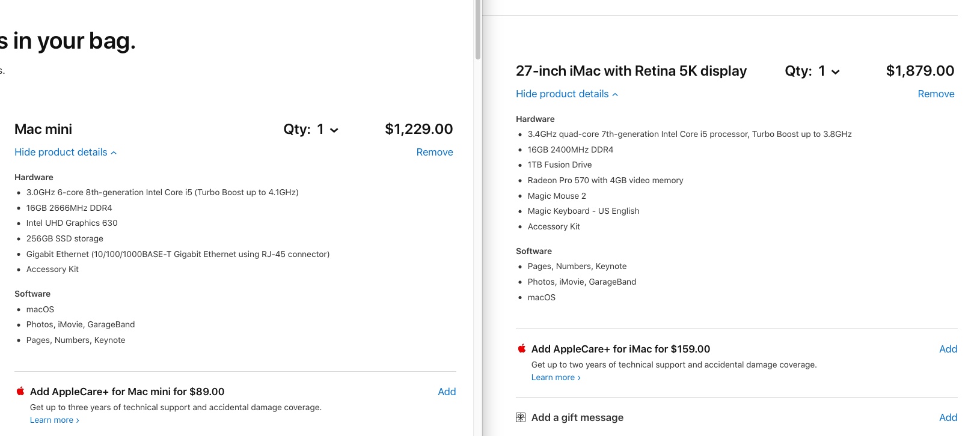Click 3.0GHz 6-core 8th-generation Intel Core i5 line

[x=162, y=193]
